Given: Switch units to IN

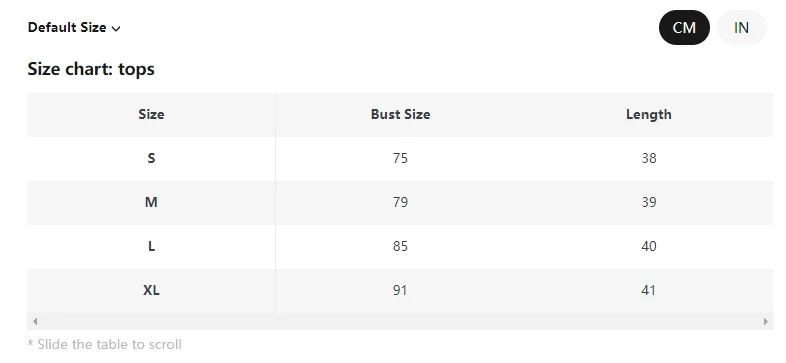Looking at the screenshot, I should pos(741,28).
